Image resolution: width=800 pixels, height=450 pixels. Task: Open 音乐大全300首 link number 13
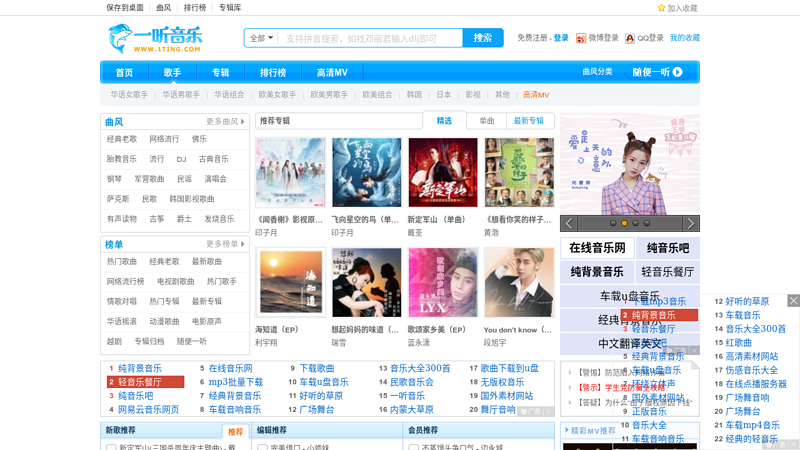point(420,368)
